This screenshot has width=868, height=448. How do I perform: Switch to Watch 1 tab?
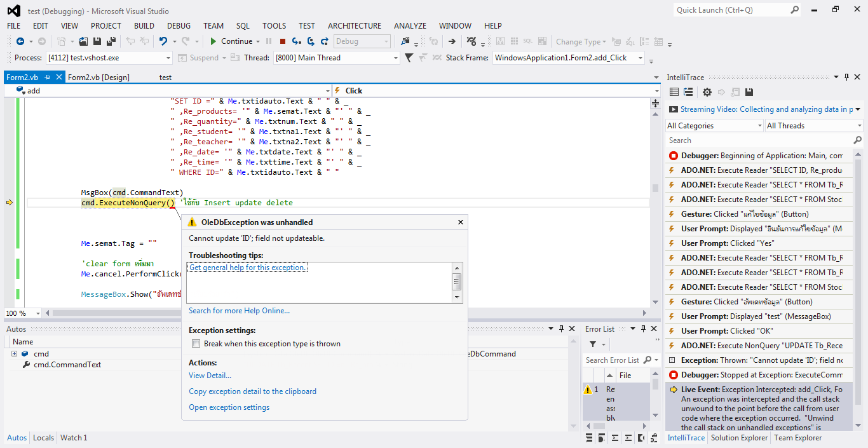point(74,438)
